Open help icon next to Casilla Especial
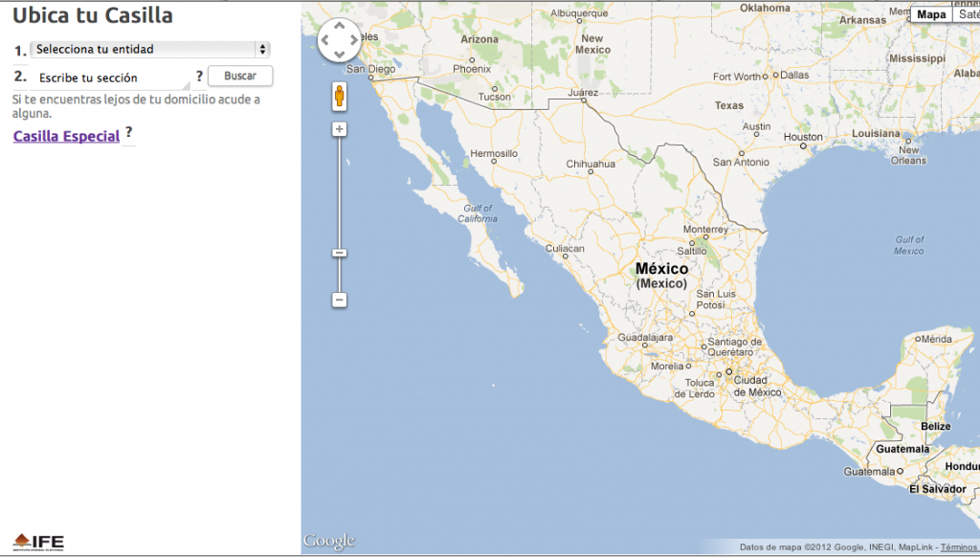Screen dimensions: 980x557 click(x=128, y=132)
